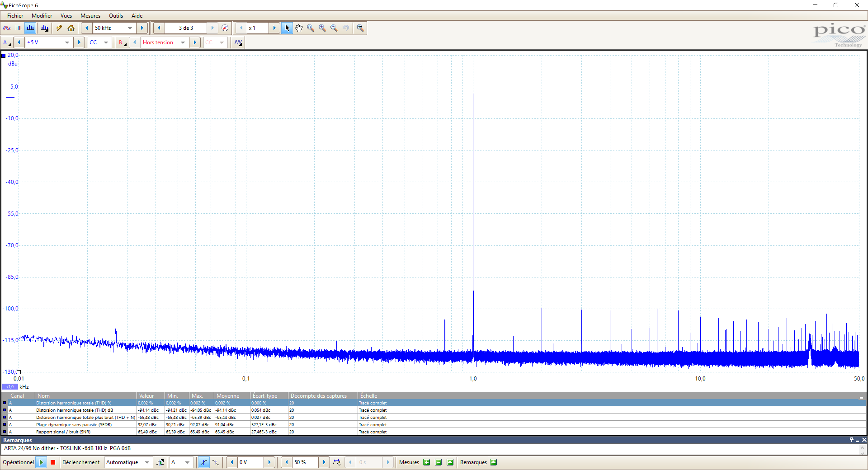Screen dimensions: 868x470
Task: Select the arrow pointer tool
Action: point(287,28)
